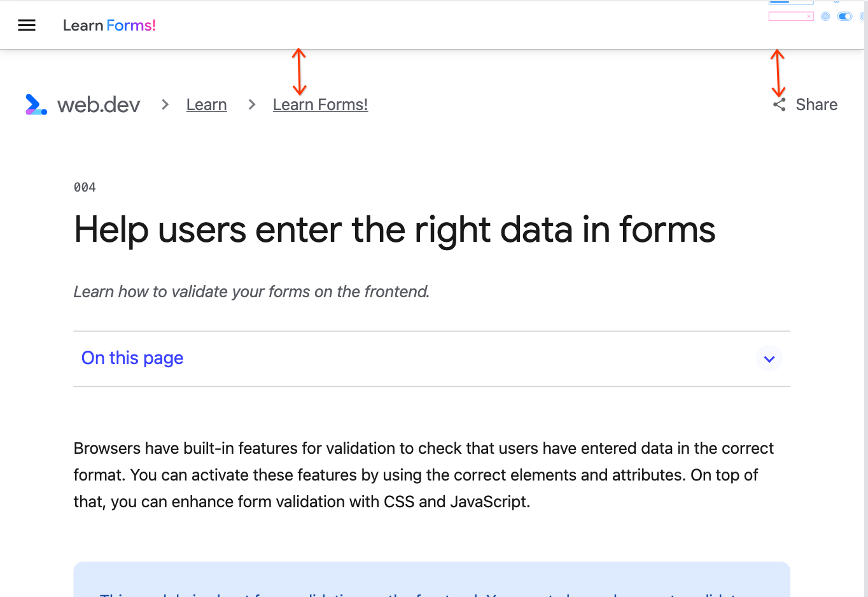868x597 pixels.
Task: Switch off the blue toggle in the header
Action: pos(844,16)
